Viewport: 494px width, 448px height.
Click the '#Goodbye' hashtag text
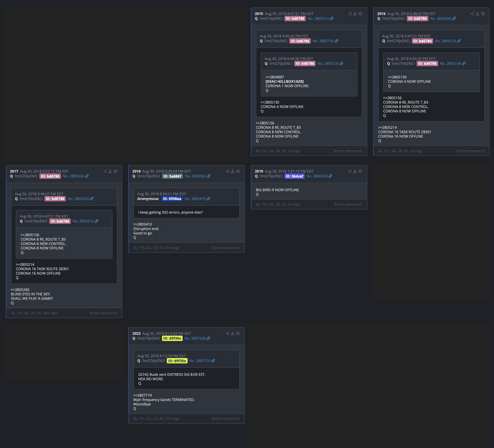point(142,404)
